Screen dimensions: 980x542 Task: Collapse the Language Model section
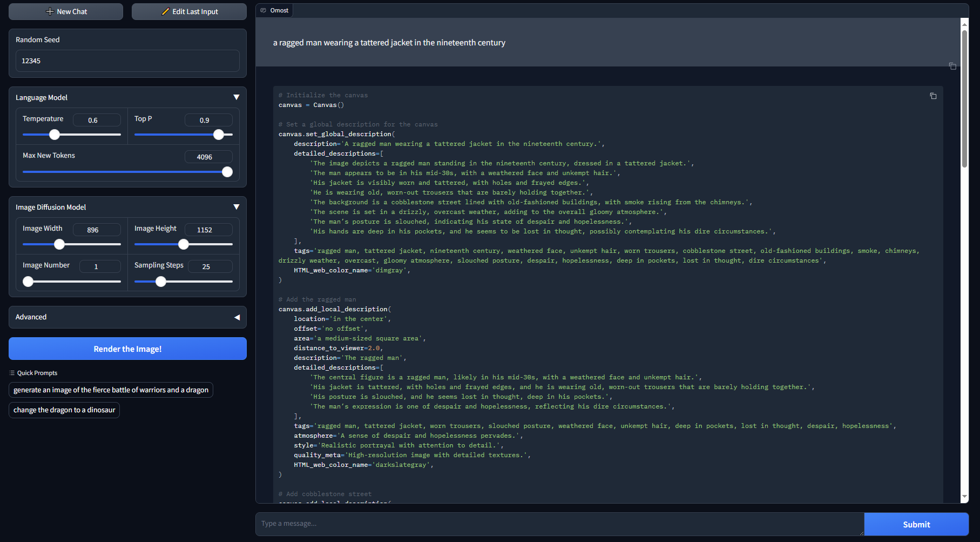(236, 97)
